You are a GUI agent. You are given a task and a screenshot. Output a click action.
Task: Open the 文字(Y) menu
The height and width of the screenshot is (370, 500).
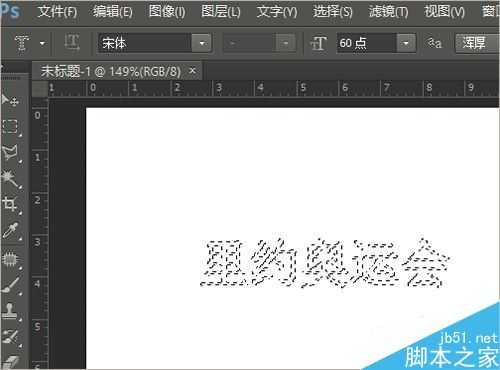[x=277, y=12]
